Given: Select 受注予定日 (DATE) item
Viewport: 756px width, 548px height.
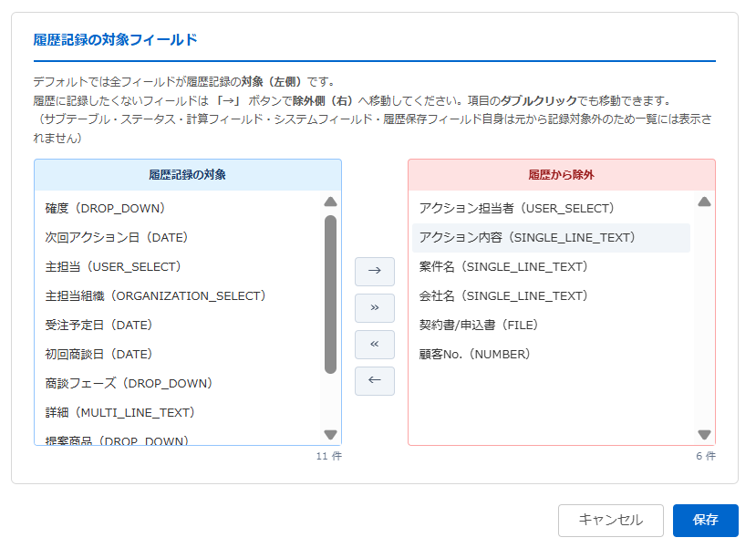Looking at the screenshot, I should 178,325.
